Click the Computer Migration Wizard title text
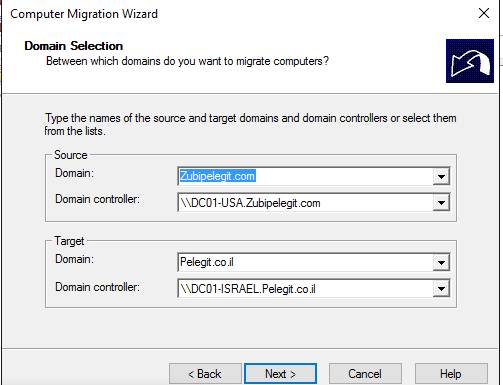Viewport: 503px width, 385px height. click(x=84, y=14)
